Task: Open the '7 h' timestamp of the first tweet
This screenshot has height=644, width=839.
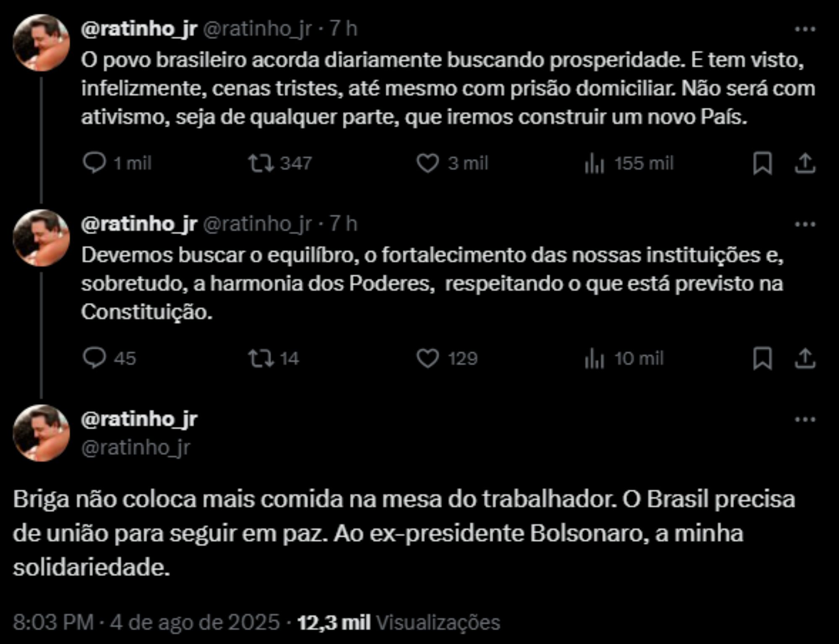Action: (x=343, y=29)
